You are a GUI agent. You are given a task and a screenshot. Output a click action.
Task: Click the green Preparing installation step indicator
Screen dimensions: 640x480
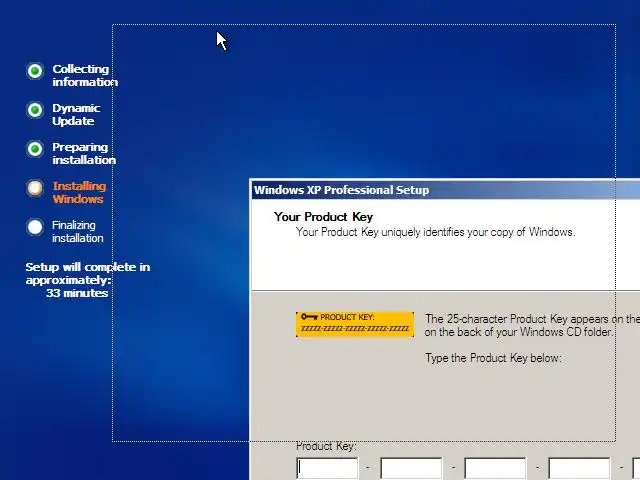35,149
